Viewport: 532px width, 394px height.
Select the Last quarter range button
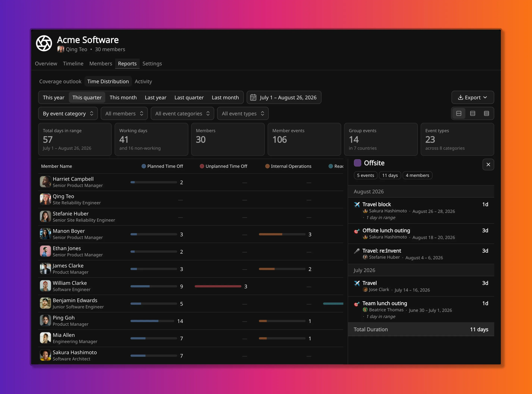click(189, 98)
